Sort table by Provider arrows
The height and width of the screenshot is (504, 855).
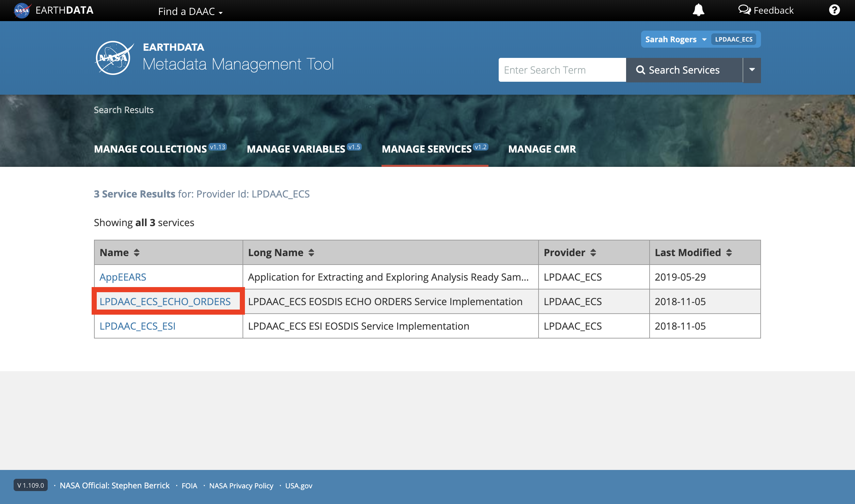coord(593,253)
